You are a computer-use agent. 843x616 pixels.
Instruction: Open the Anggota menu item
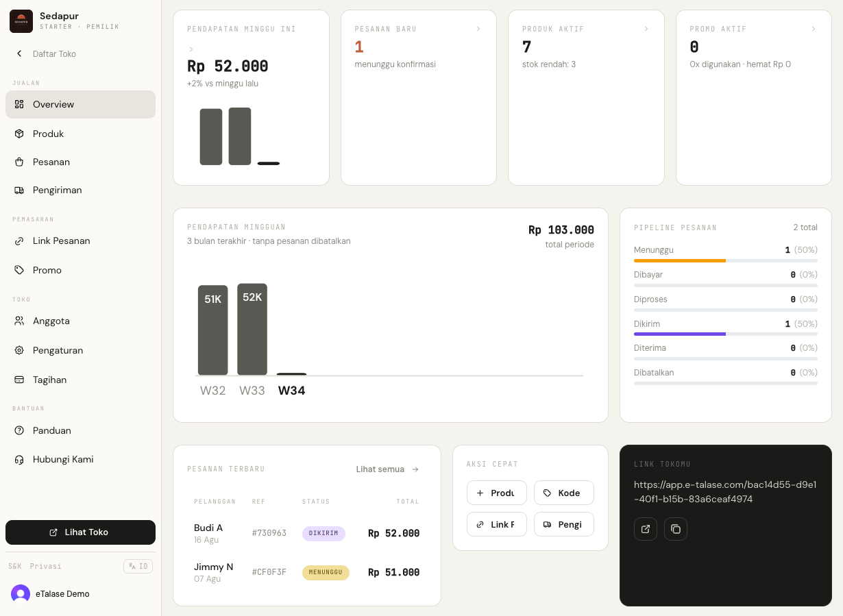click(80, 321)
